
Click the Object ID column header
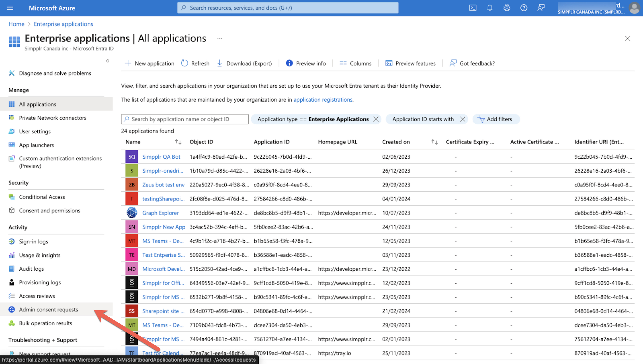pyautogui.click(x=201, y=142)
